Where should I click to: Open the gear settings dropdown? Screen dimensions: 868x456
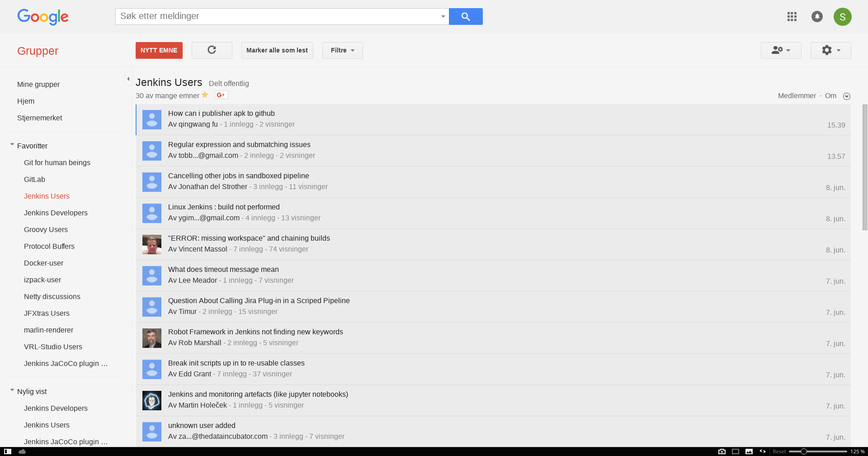pyautogui.click(x=831, y=50)
